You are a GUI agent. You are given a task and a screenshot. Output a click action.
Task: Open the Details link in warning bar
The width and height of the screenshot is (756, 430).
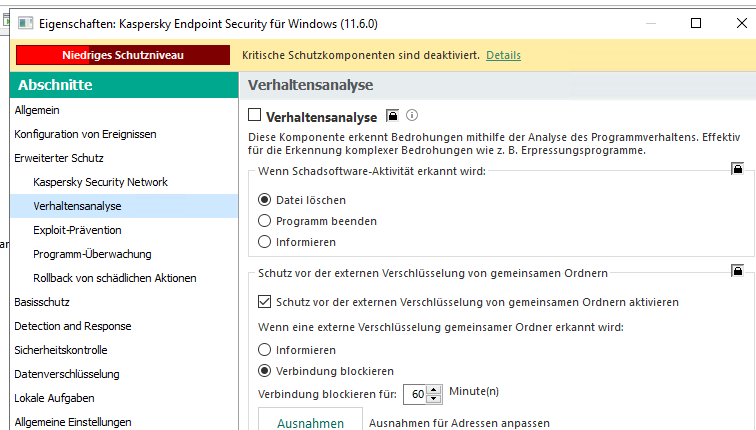click(503, 55)
